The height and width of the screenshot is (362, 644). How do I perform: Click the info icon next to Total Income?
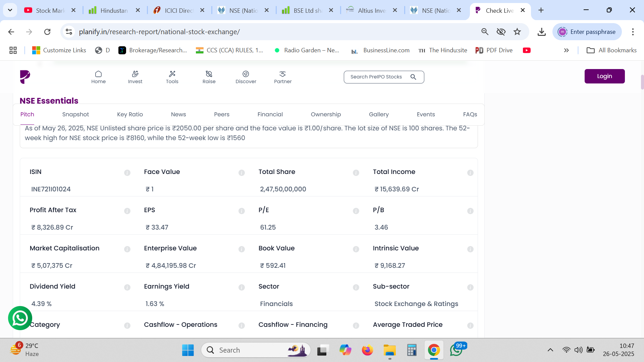coord(470,173)
